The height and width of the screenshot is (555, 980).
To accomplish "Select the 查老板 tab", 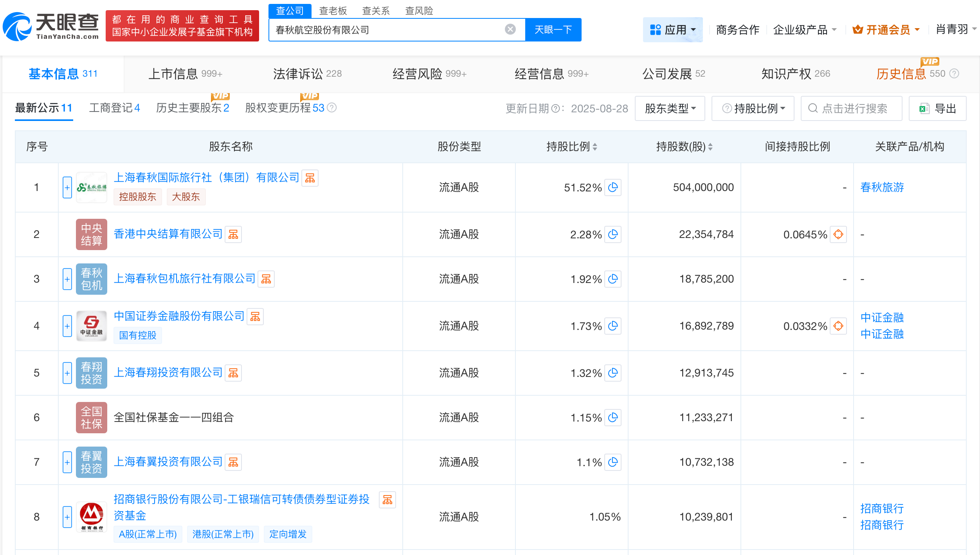I will [331, 11].
